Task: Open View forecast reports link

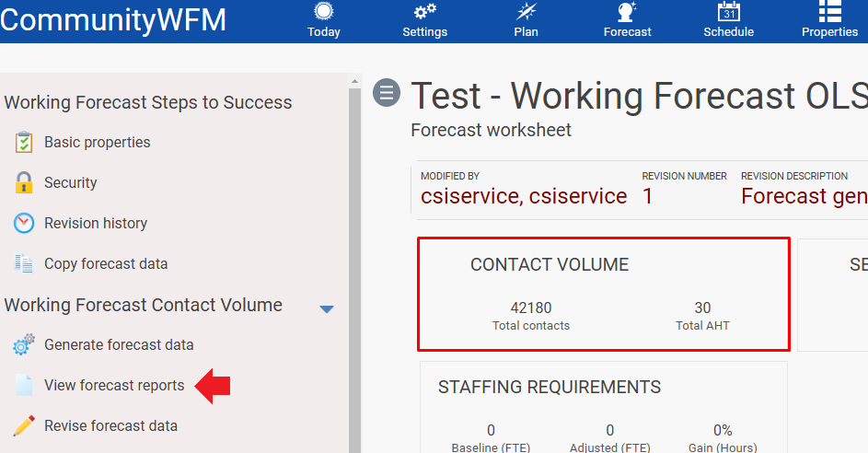Action: click(x=114, y=385)
